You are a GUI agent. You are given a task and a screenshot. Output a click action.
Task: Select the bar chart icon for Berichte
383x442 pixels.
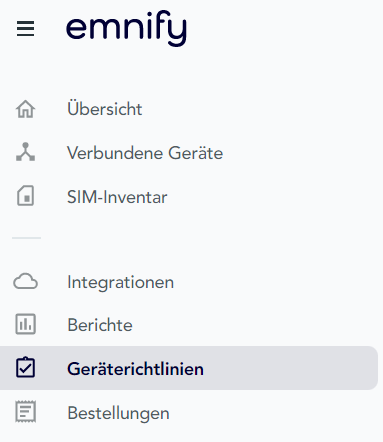25,324
